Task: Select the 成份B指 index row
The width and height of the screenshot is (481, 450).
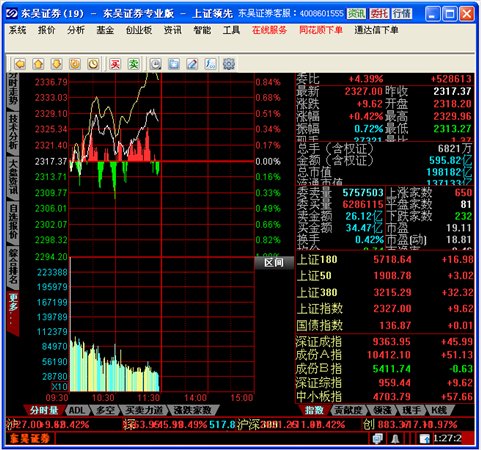Action: pyautogui.click(x=385, y=369)
